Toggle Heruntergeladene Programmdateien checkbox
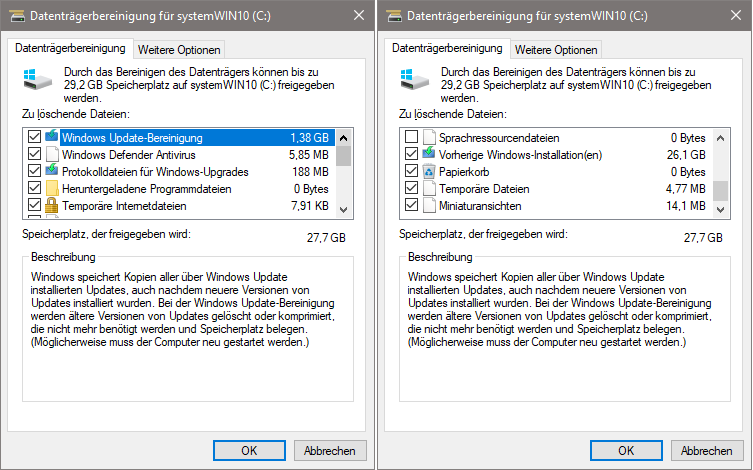Screen dimensions: 753x470 (34, 188)
